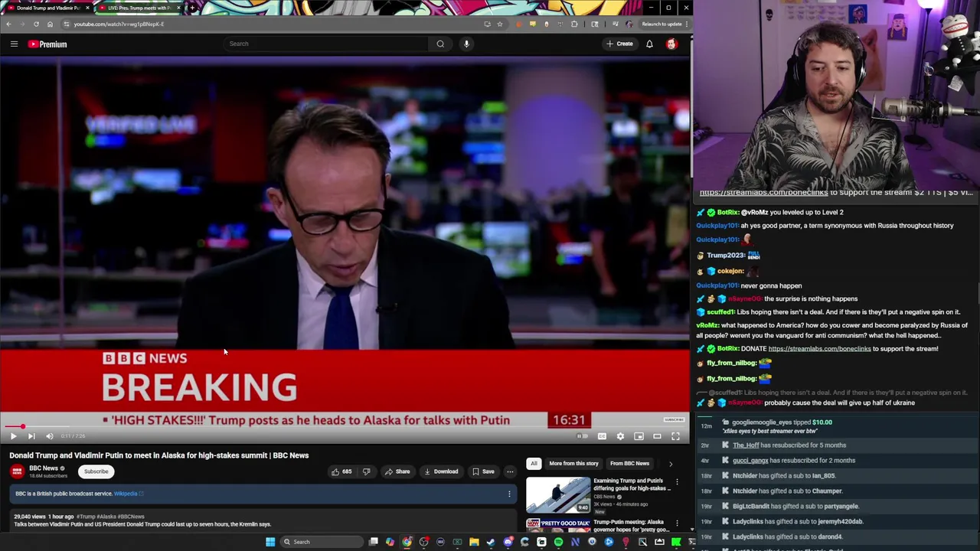980x551 pixels.
Task: Subscribe to BBC News channel
Action: point(96,471)
